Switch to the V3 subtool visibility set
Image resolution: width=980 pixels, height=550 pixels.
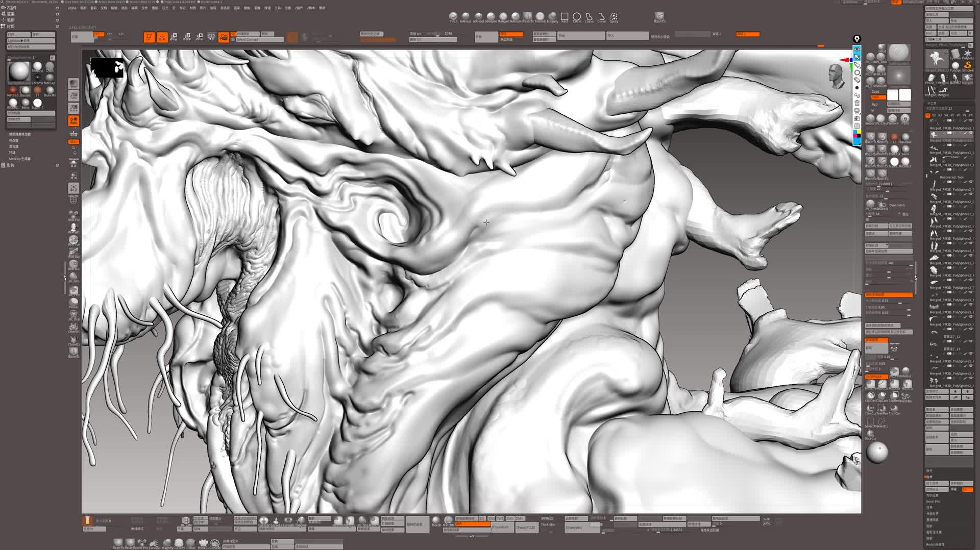tap(940, 115)
